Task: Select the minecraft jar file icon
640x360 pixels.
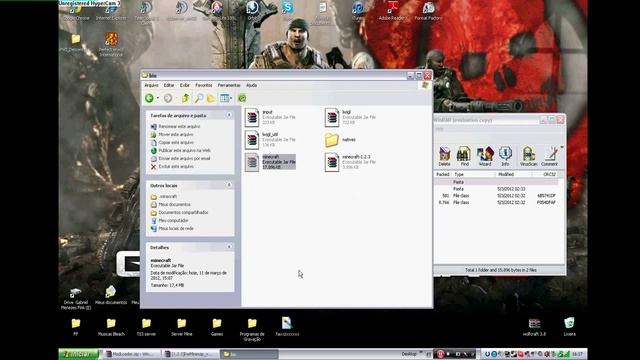Action: click(252, 162)
